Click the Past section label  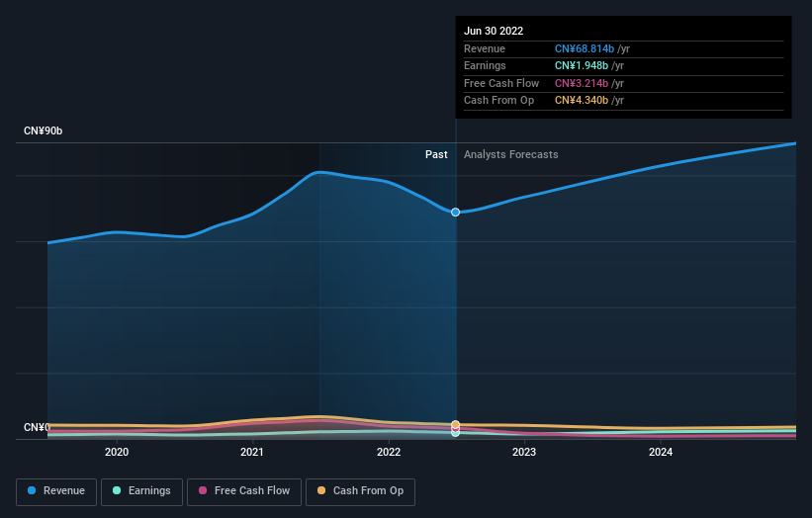(x=436, y=154)
